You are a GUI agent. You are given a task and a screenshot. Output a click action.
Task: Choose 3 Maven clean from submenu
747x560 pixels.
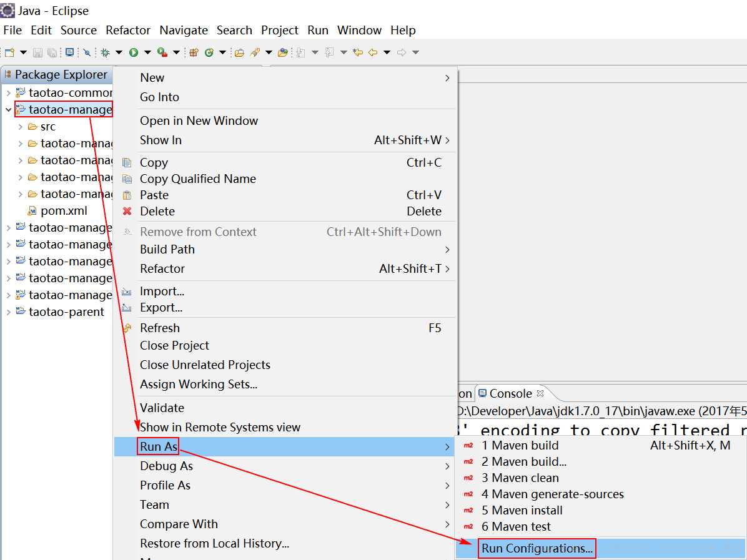pyautogui.click(x=600, y=478)
